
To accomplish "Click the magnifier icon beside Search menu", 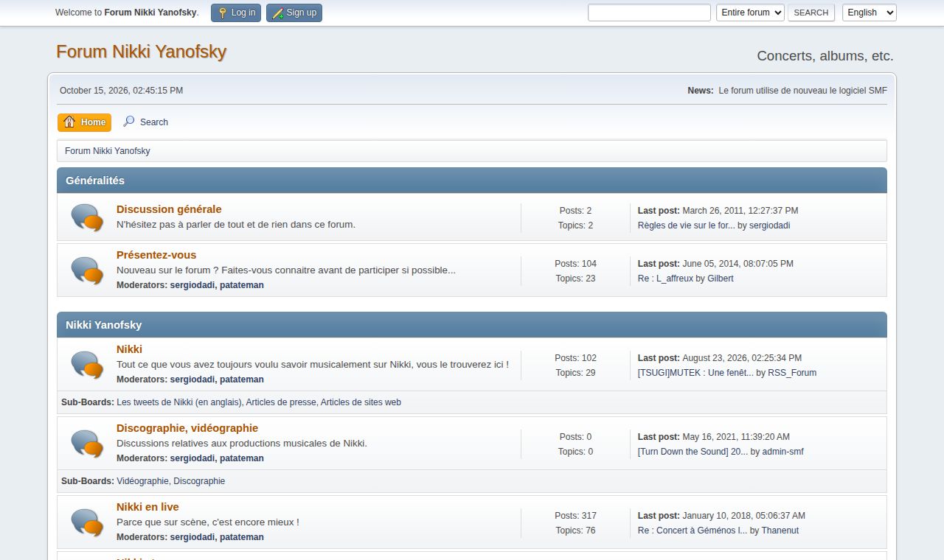I will (x=129, y=122).
